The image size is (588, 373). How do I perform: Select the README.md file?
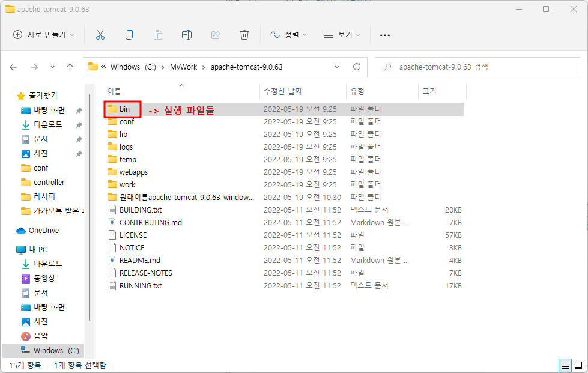point(284,261)
